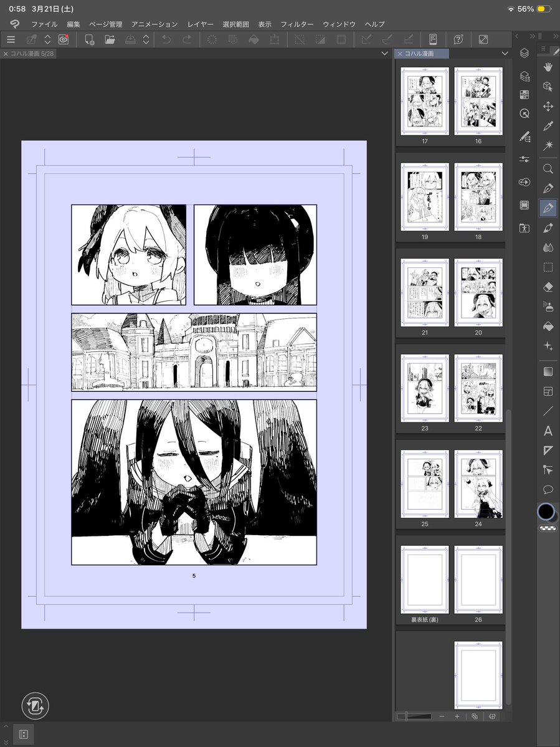Image resolution: width=560 pixels, height=747 pixels.
Task: Select the Zoom magnifier tool
Action: click(547, 169)
